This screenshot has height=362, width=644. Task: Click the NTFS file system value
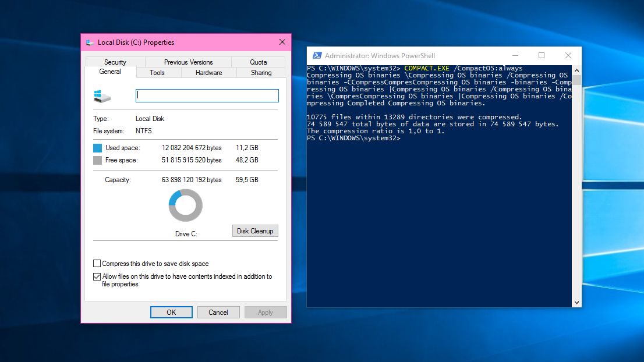(x=144, y=131)
